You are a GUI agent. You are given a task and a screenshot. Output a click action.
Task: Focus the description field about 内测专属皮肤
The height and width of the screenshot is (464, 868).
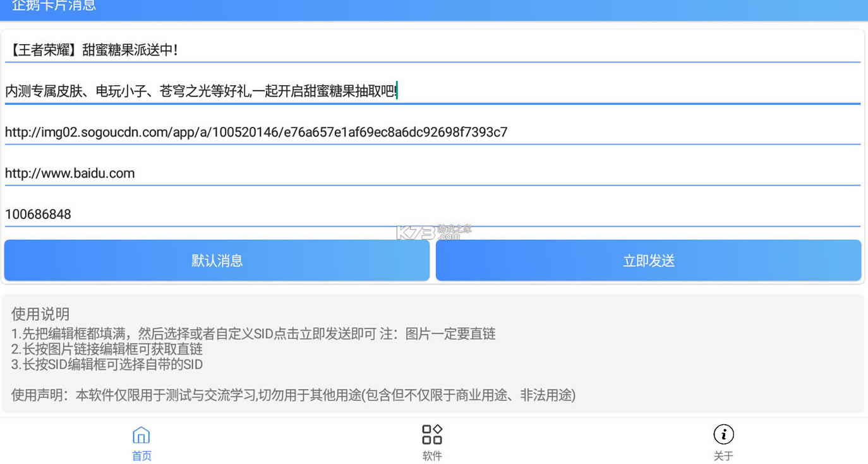433,91
